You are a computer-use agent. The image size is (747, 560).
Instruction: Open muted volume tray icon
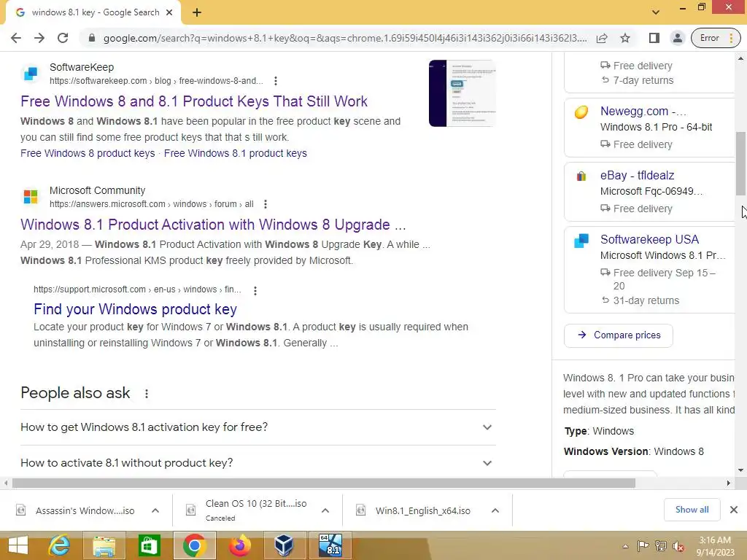678,547
